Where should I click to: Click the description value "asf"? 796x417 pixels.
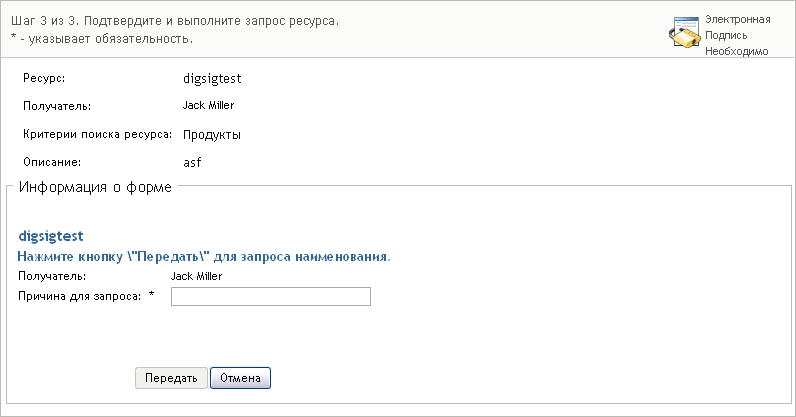(194, 161)
